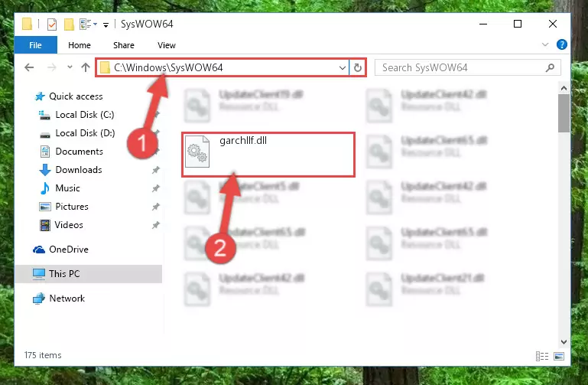Click the vertical scrollbar thumb
Image resolution: width=588 pixels, height=385 pixels.
[564, 113]
